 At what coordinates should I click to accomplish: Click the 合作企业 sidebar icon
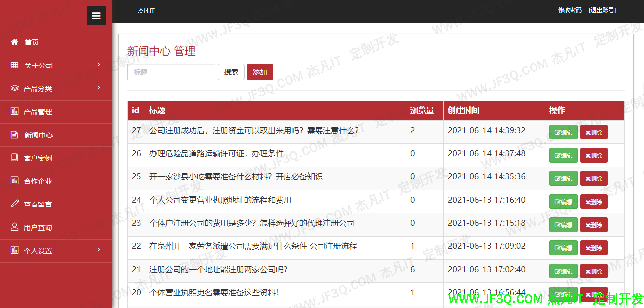click(15, 181)
